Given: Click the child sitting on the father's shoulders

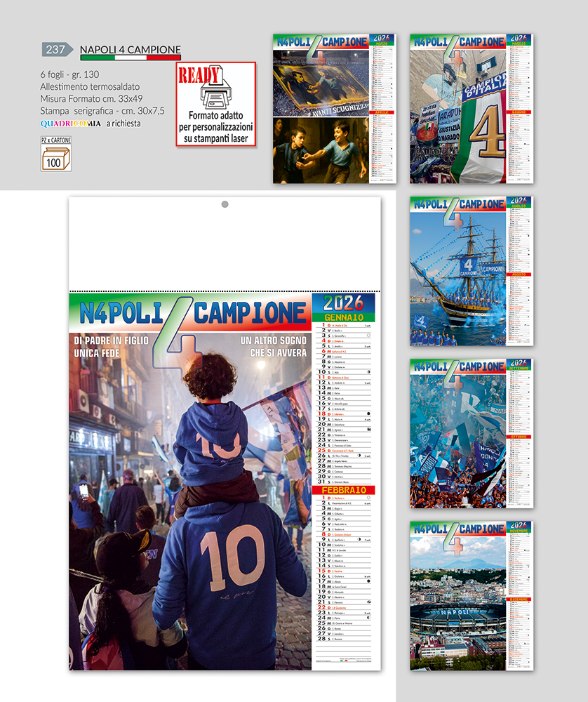Looking at the screenshot, I should tap(214, 435).
